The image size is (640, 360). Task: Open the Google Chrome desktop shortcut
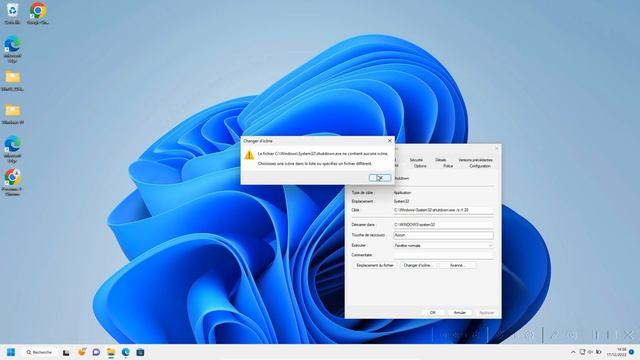coord(38,13)
